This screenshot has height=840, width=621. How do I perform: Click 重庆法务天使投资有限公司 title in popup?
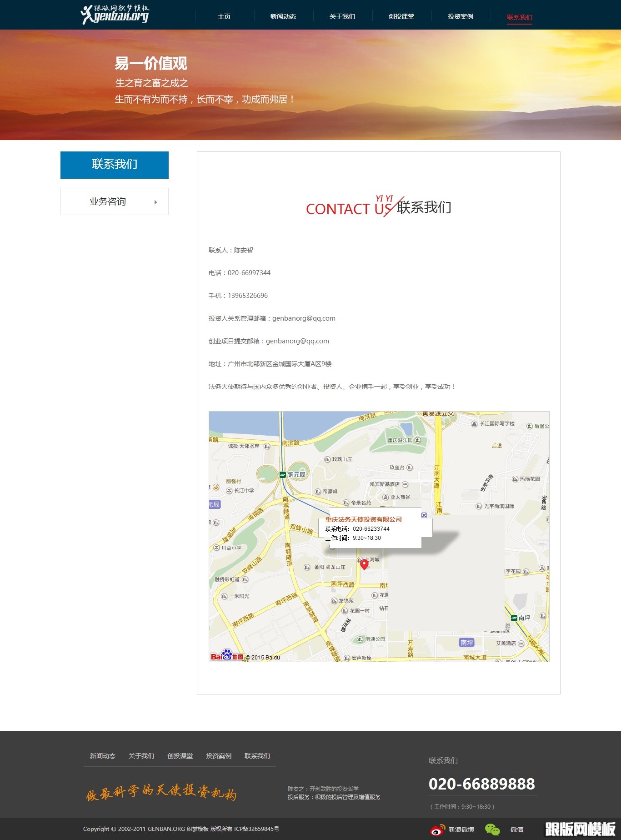[364, 519]
